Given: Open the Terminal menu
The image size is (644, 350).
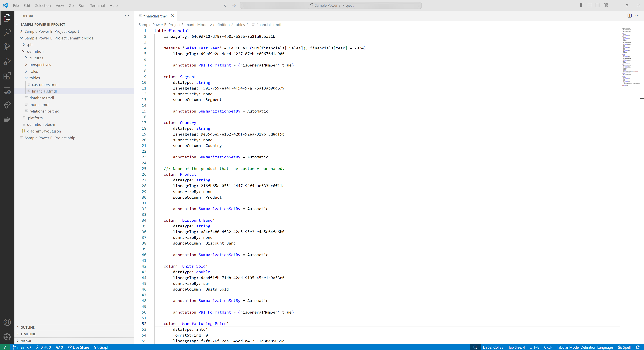Looking at the screenshot, I should [97, 6].
